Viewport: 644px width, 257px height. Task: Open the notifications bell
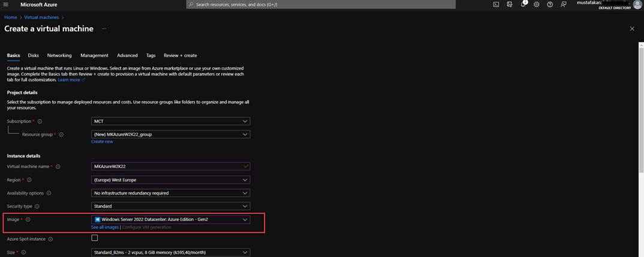click(x=523, y=4)
